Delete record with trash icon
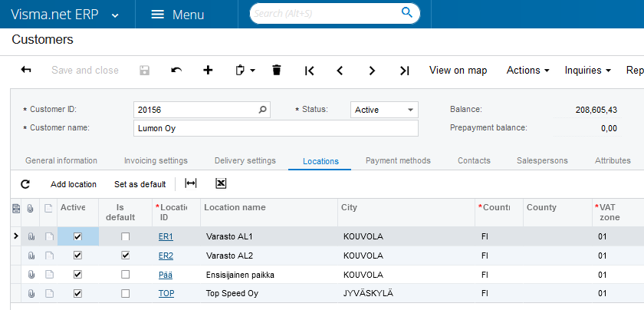 [277, 71]
